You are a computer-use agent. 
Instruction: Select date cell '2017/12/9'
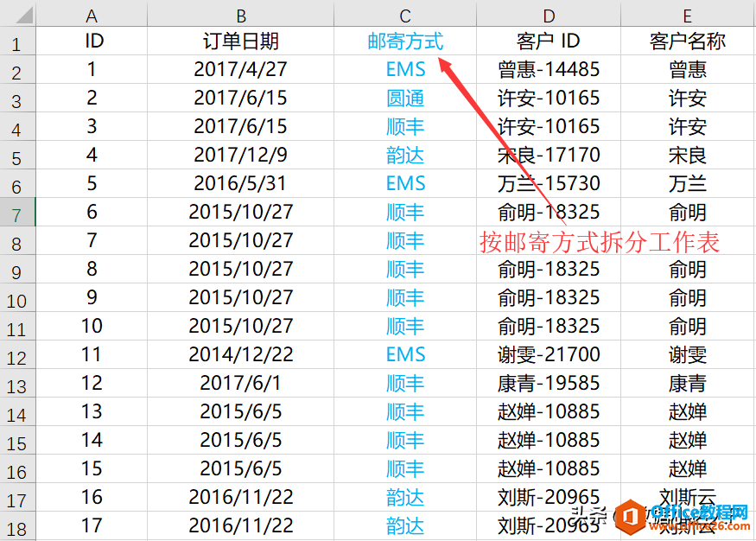coord(240,155)
